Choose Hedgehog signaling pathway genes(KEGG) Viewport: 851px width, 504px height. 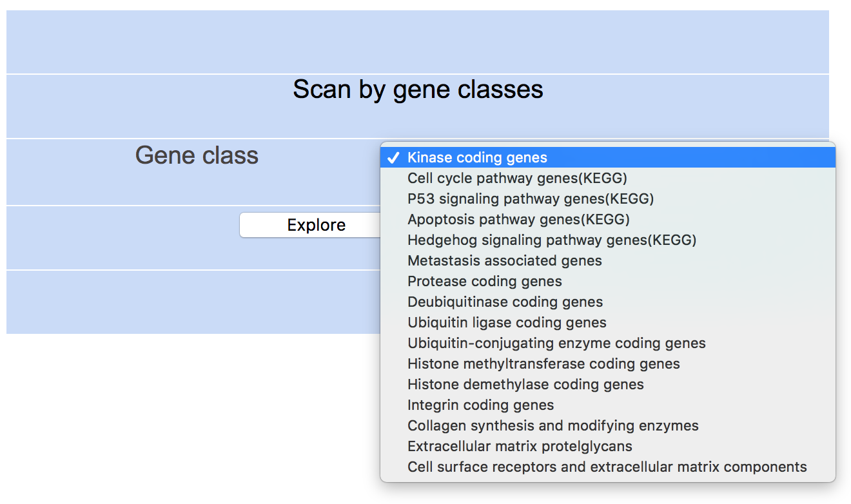tap(552, 240)
